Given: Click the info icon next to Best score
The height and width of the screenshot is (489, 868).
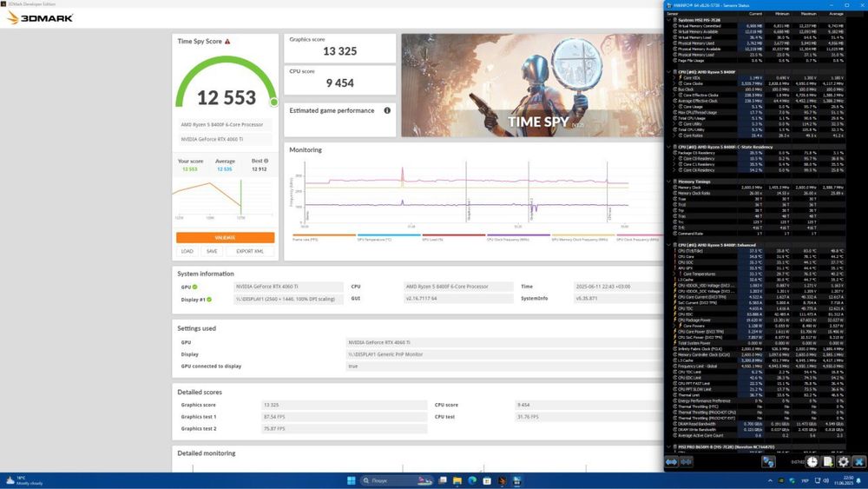Looking at the screenshot, I should click(x=266, y=162).
